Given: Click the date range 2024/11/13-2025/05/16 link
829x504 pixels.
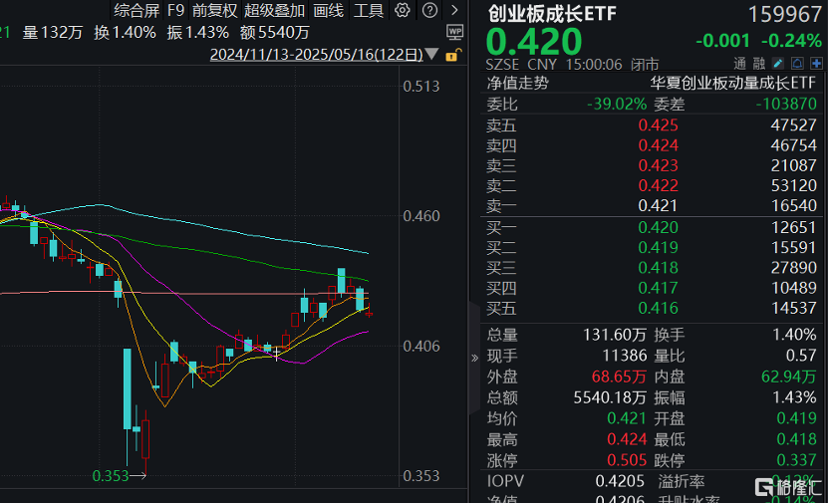Looking at the screenshot, I should 317,55.
